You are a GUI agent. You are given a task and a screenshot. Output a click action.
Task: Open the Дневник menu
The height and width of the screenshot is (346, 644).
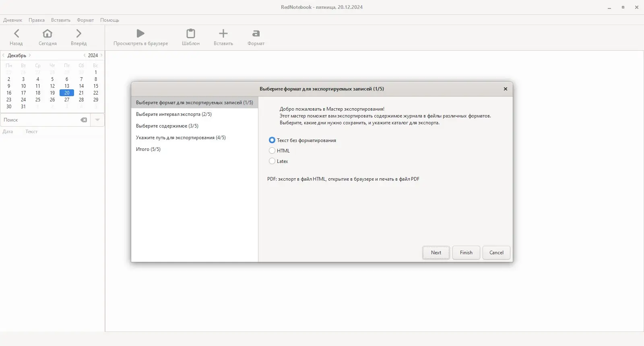coord(13,20)
